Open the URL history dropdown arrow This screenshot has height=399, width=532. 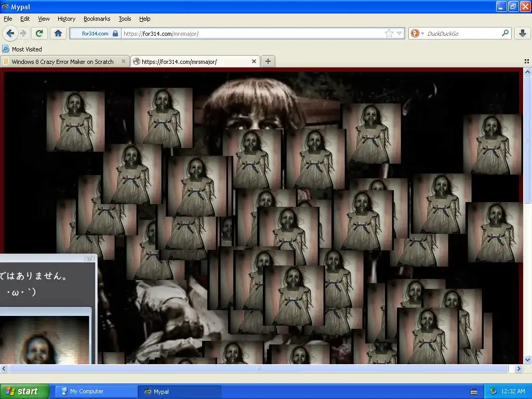(400, 33)
